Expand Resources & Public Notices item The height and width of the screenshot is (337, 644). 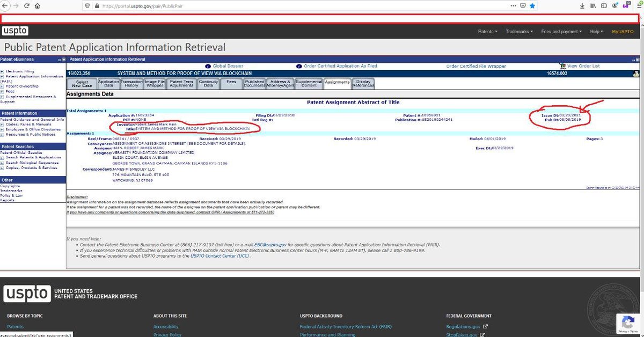coord(2,135)
